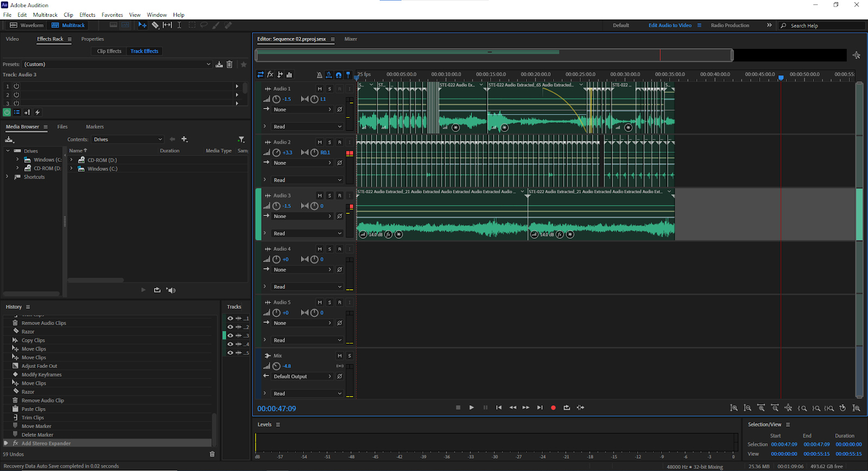The height and width of the screenshot is (471, 868).
Task: Adjust Mix track volume knob
Action: tap(277, 366)
